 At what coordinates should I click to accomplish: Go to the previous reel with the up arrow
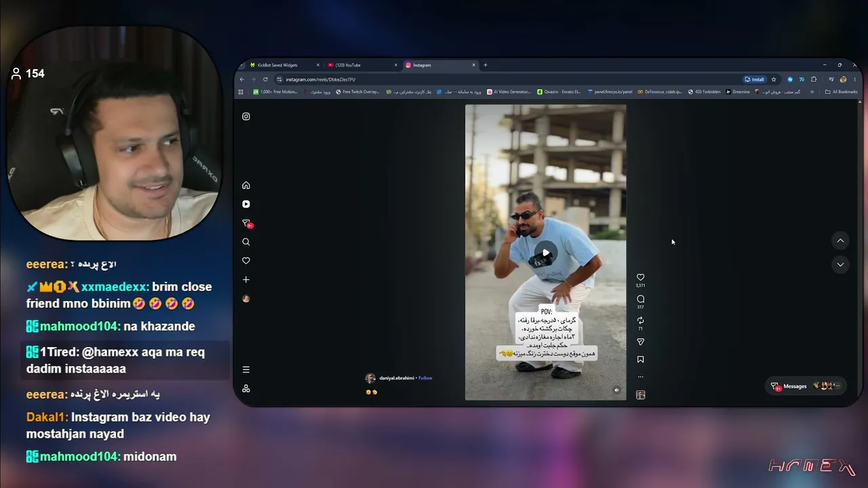click(x=840, y=241)
